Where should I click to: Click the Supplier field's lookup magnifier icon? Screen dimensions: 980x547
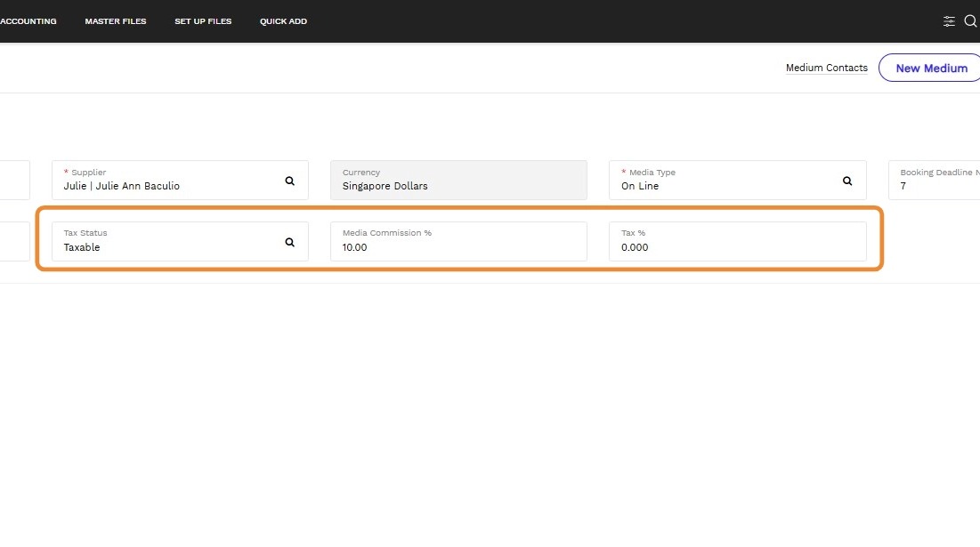[x=289, y=181]
